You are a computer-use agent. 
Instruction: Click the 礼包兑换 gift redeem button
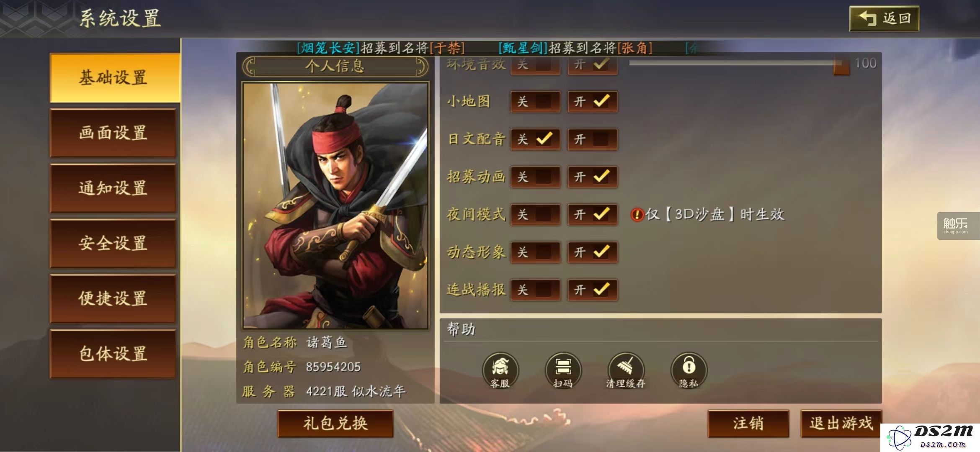point(335,424)
